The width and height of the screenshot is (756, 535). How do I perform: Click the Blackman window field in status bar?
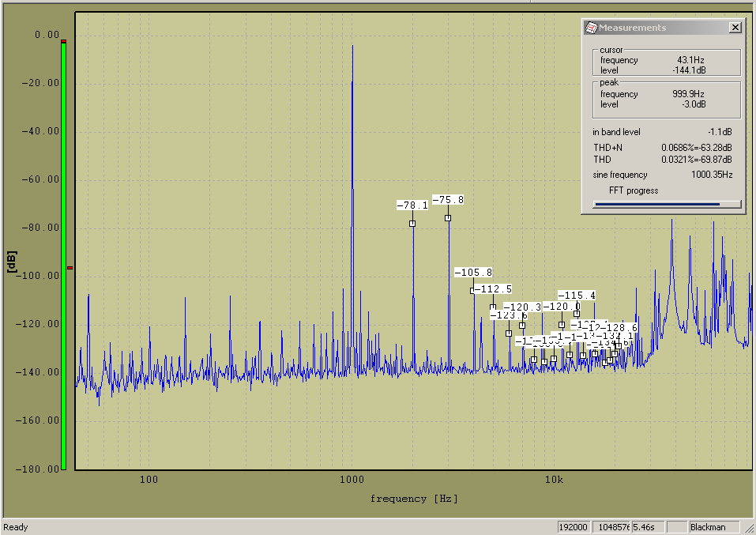point(714,527)
